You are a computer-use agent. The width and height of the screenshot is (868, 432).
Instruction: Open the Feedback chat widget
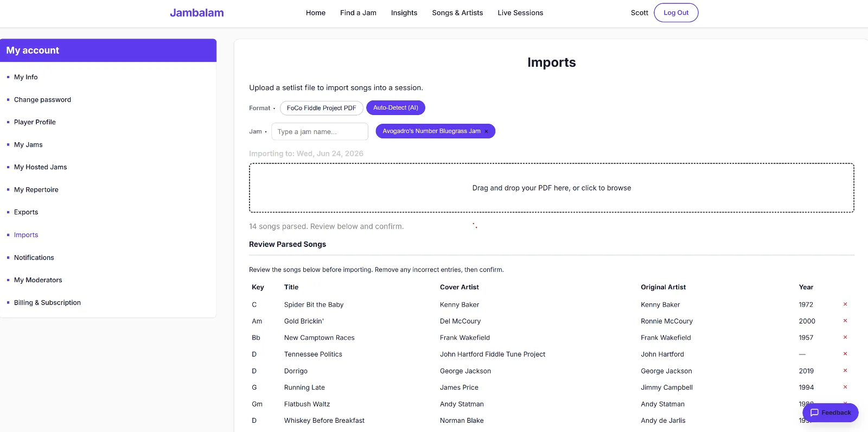click(x=830, y=412)
